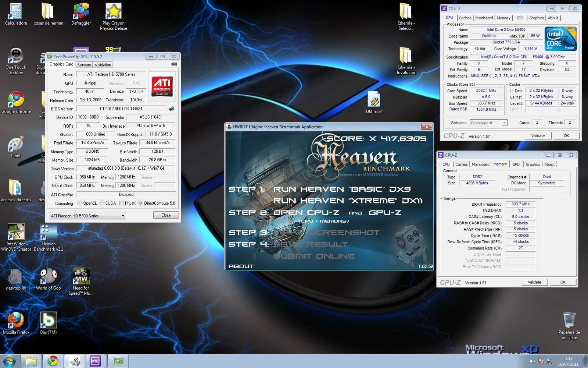Open the Mozilla Firefox desktop shortcut

point(16,323)
